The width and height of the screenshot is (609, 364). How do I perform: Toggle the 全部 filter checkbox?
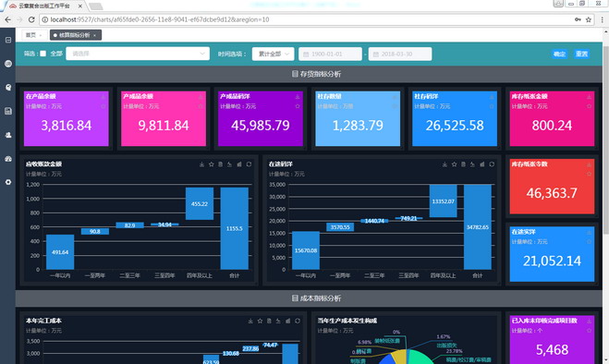click(x=43, y=54)
